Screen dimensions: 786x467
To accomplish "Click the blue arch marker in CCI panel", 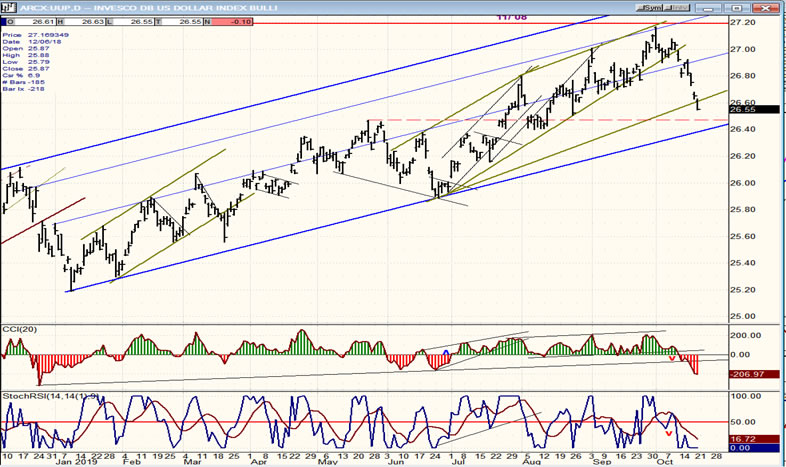I will point(446,352).
